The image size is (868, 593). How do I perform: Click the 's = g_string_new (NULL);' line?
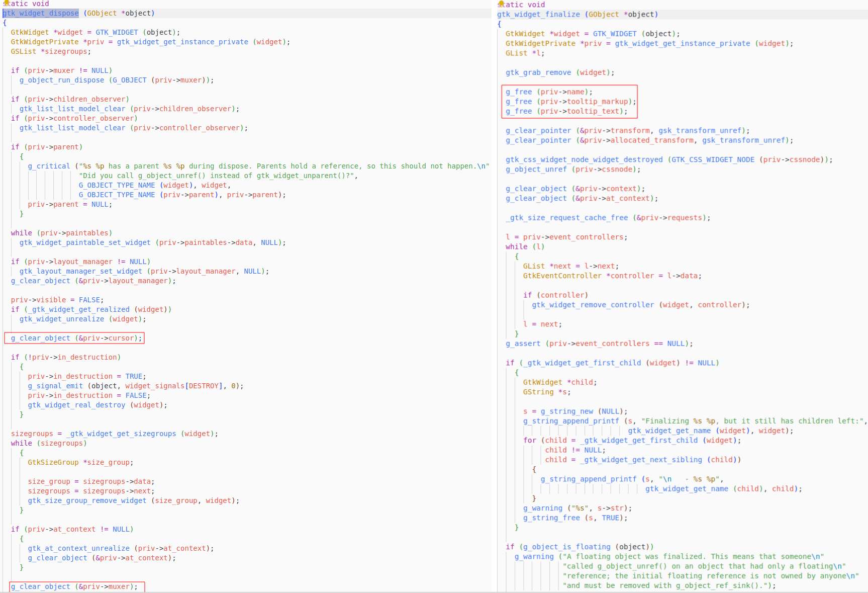pyautogui.click(x=575, y=411)
